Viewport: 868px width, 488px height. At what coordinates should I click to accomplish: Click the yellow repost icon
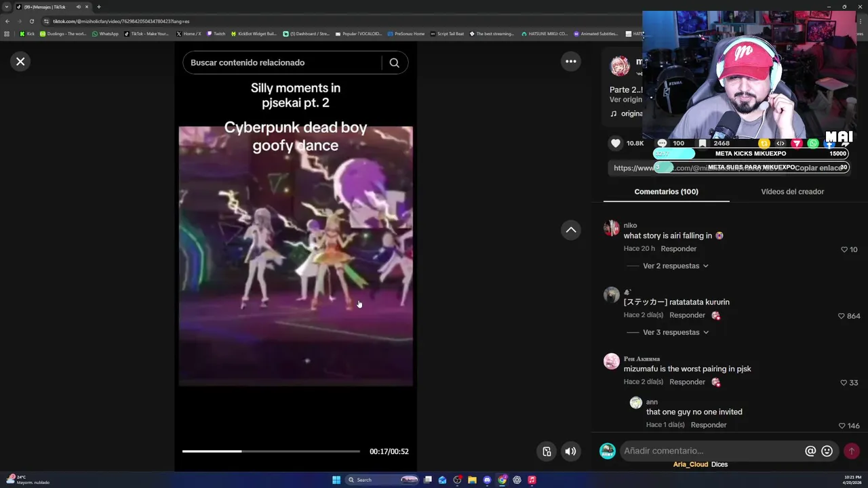(764, 143)
